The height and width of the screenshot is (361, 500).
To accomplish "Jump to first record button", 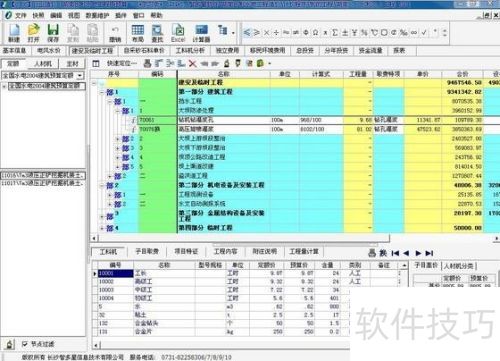I will (395, 253).
